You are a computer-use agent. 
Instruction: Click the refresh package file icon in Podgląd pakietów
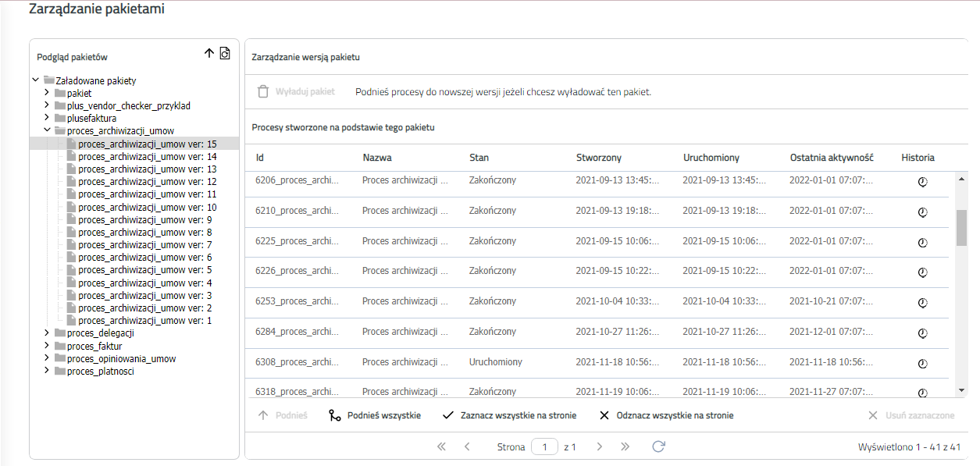pyautogui.click(x=225, y=54)
